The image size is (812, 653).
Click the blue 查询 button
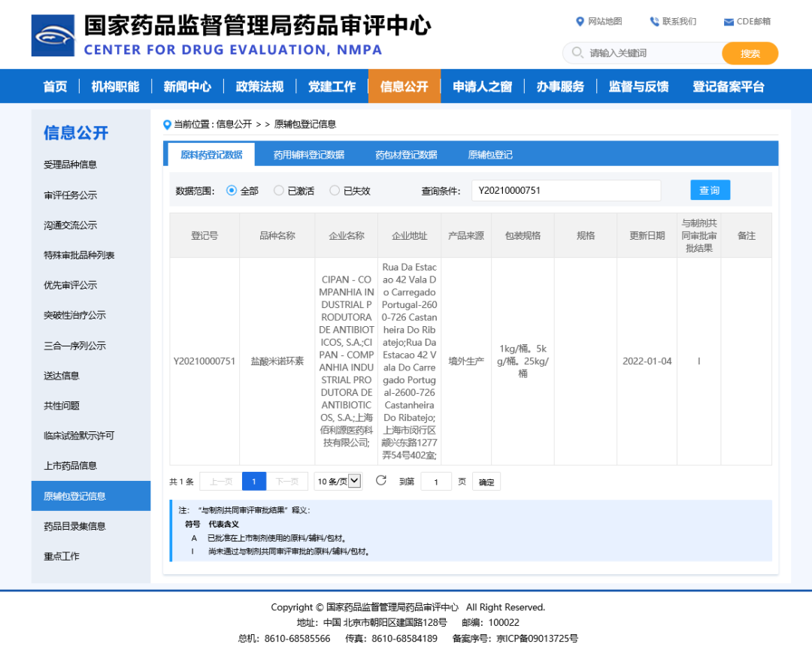point(710,190)
